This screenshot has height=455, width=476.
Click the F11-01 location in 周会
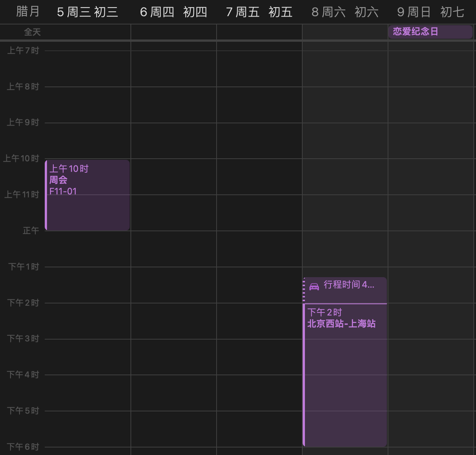click(x=63, y=191)
